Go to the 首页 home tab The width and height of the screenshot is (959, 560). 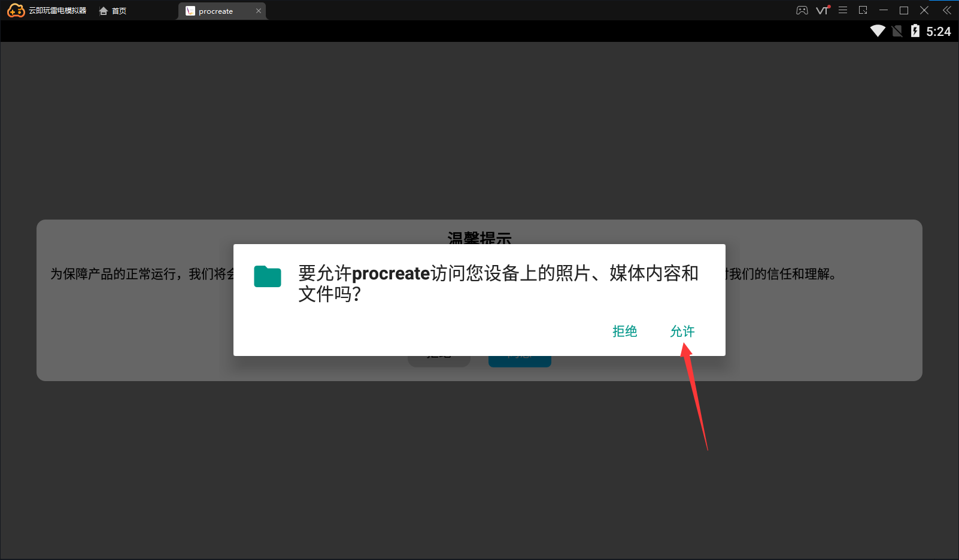[113, 11]
